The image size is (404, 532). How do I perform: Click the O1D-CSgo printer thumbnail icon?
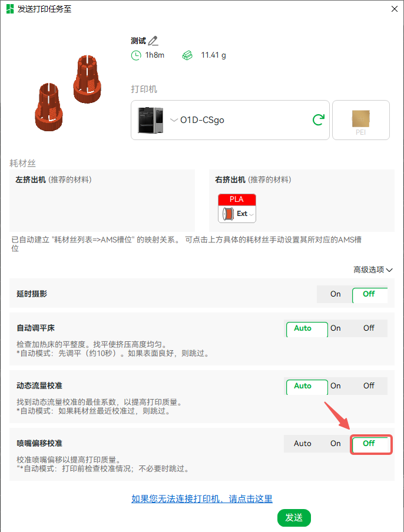[150, 120]
